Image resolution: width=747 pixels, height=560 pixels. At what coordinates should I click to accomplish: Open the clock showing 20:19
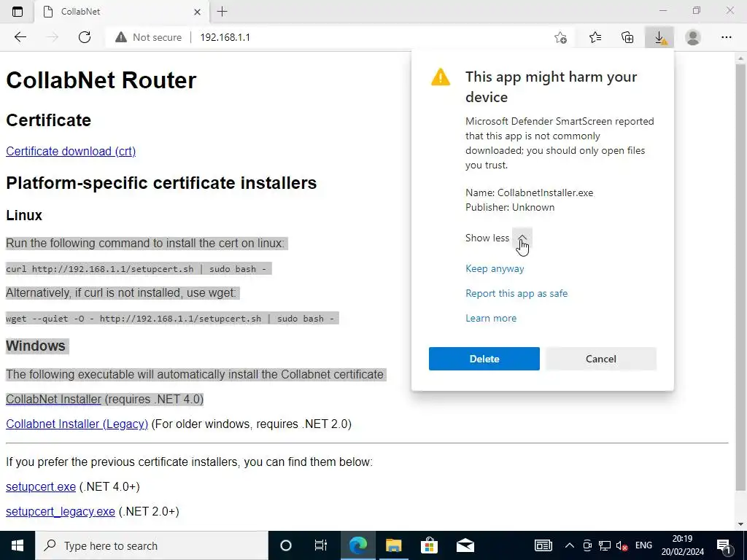(682, 545)
